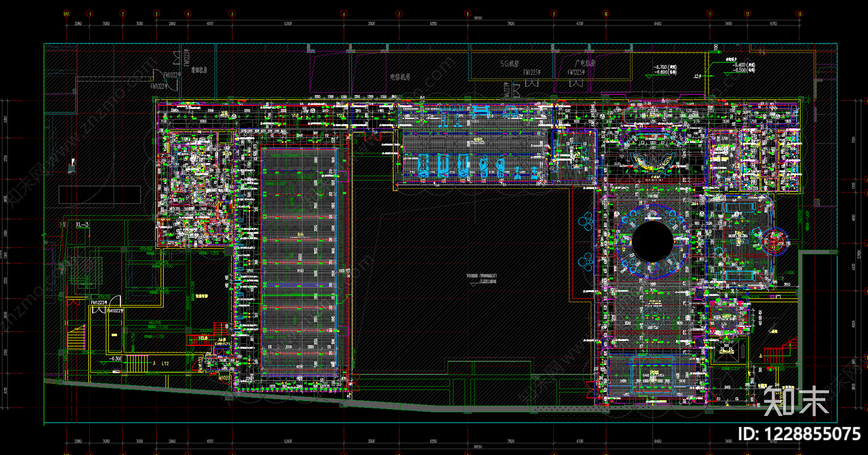
Task: Select the 广电机房 room label
Action: [x=585, y=63]
